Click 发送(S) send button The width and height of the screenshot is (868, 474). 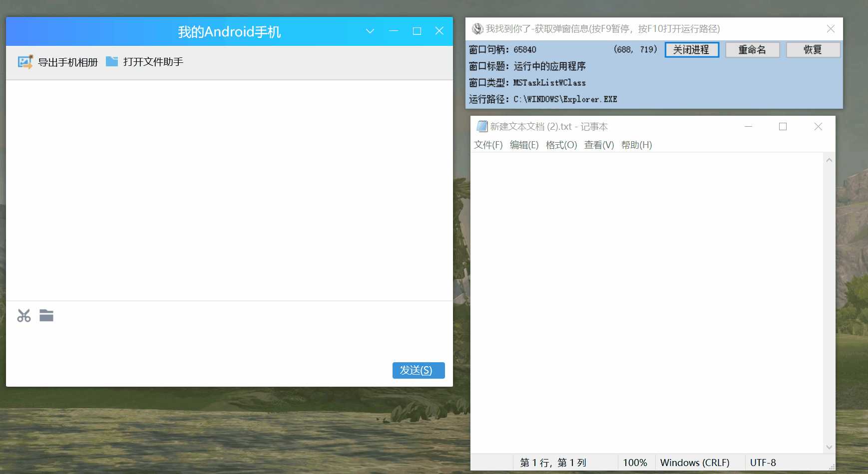pos(419,370)
